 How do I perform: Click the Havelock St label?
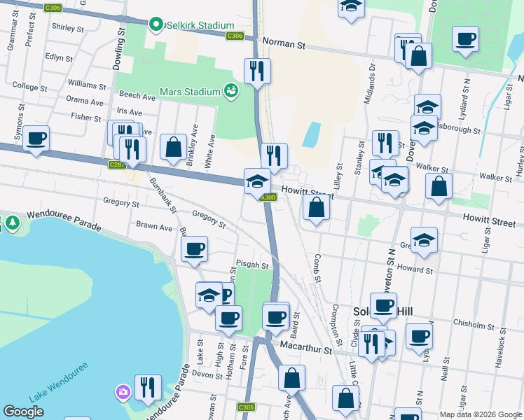(x=501, y=348)
